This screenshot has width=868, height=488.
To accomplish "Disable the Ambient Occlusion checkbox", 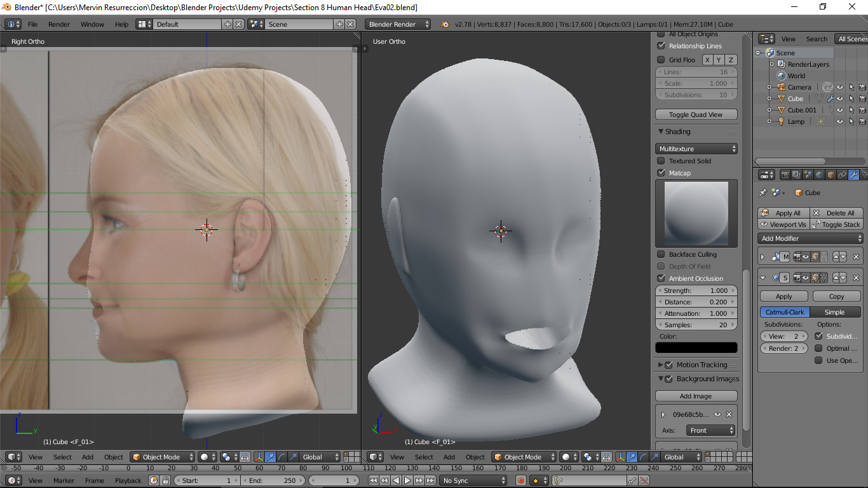I will pyautogui.click(x=661, y=278).
